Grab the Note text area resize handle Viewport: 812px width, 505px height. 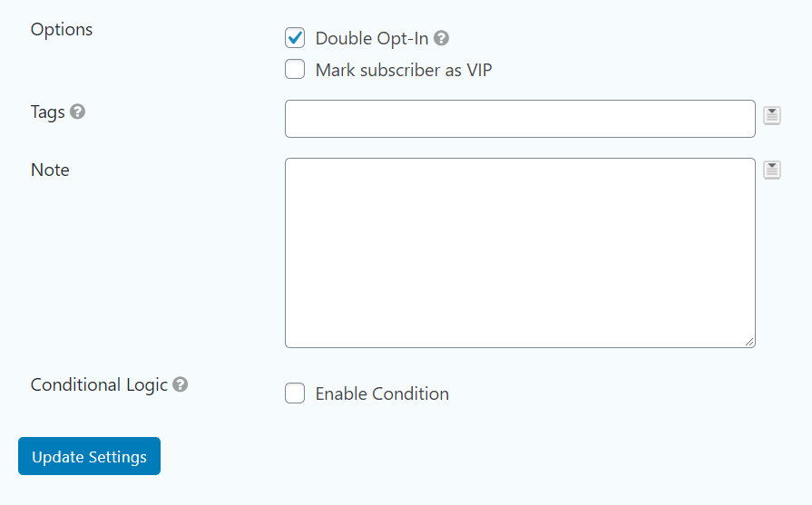[x=749, y=342]
